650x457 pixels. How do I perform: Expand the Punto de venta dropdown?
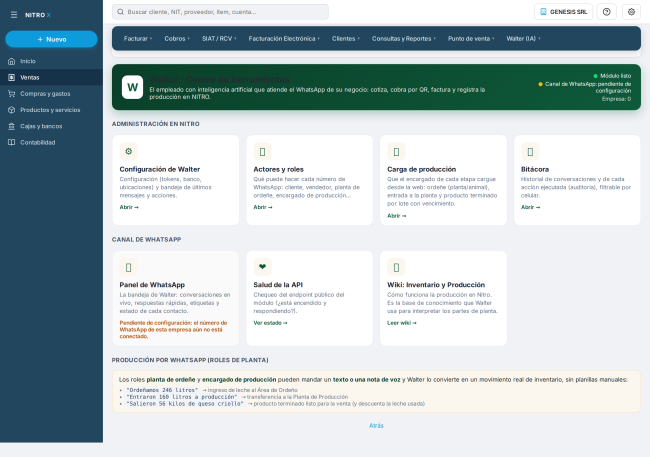click(471, 39)
